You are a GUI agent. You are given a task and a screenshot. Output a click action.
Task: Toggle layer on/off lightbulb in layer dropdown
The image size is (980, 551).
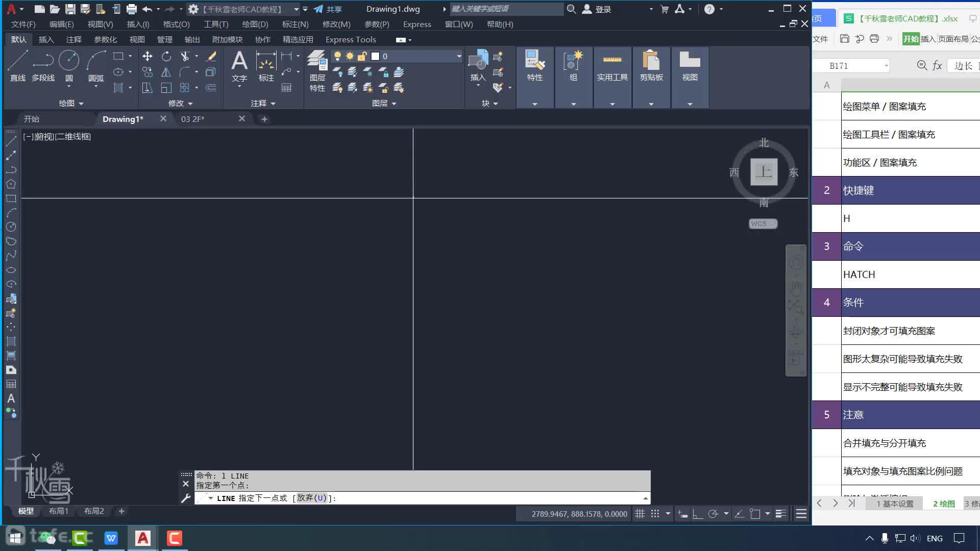pyautogui.click(x=337, y=56)
